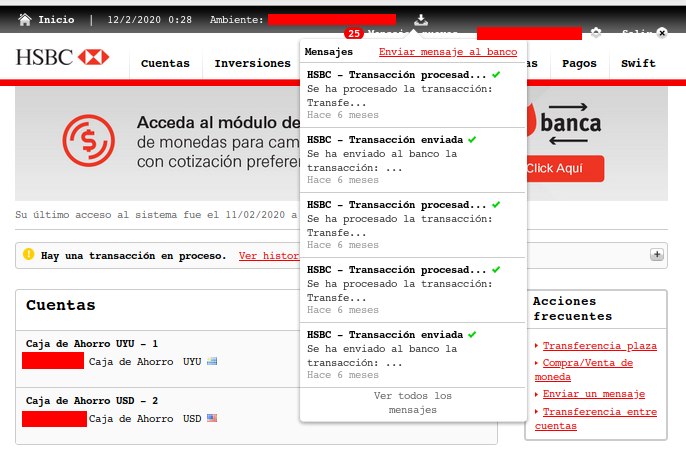Viewport: 686px width, 451px height.
Task: Expand the transaction in process panel
Action: click(657, 255)
